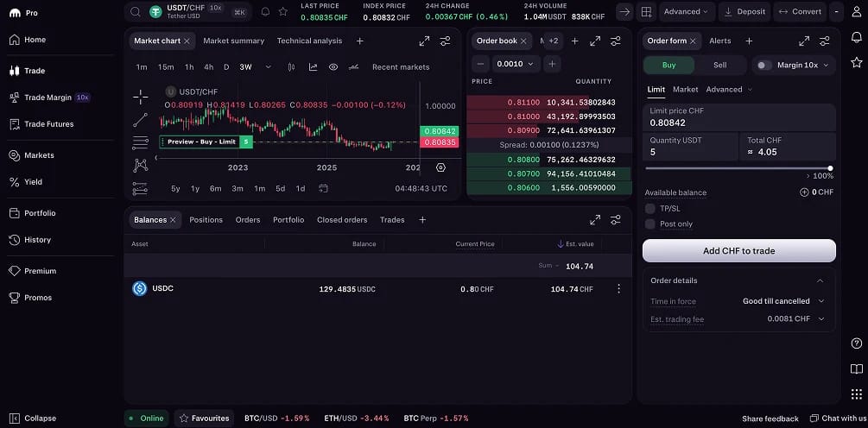Click the Quantity USDT input field

pyautogui.click(x=690, y=147)
